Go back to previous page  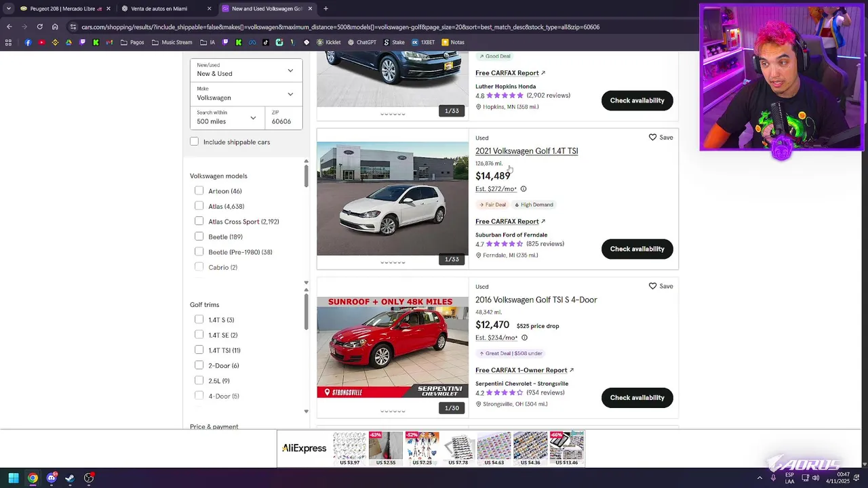[x=9, y=27]
